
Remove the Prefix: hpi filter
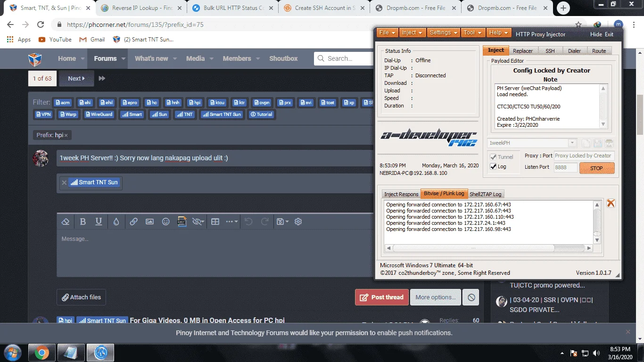(x=66, y=135)
